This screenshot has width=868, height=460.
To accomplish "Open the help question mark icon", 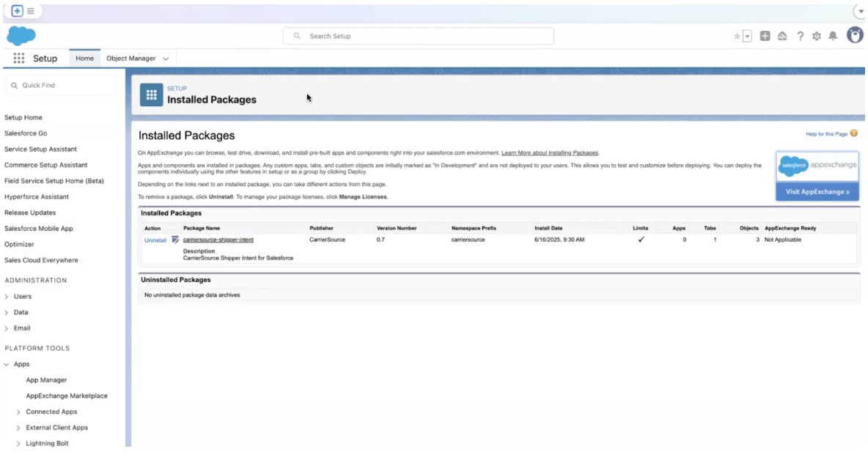I will tap(800, 37).
